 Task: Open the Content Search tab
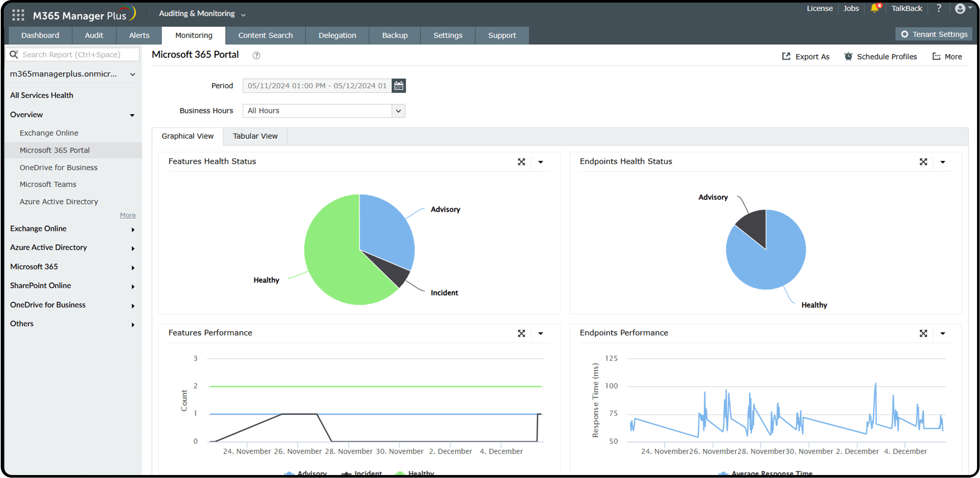click(x=265, y=35)
